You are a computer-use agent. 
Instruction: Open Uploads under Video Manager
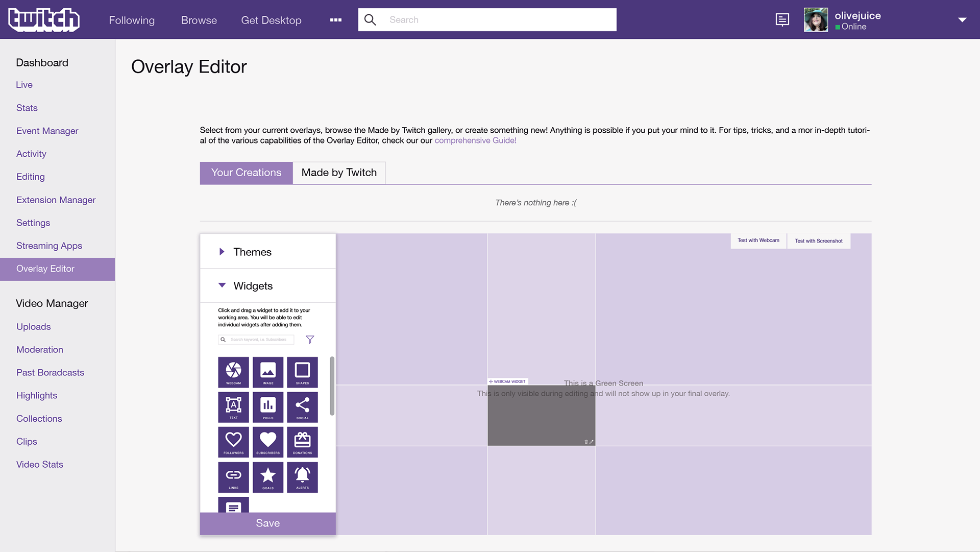(33, 327)
